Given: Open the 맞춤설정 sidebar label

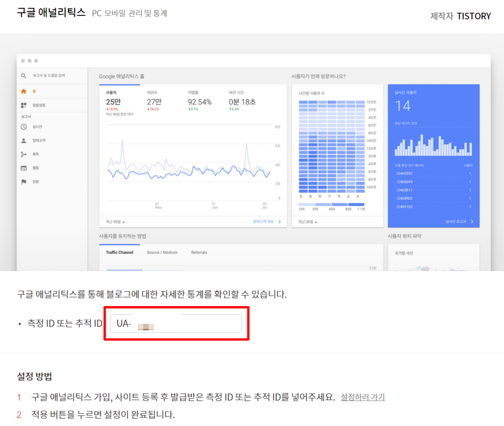Looking at the screenshot, I should tap(39, 105).
